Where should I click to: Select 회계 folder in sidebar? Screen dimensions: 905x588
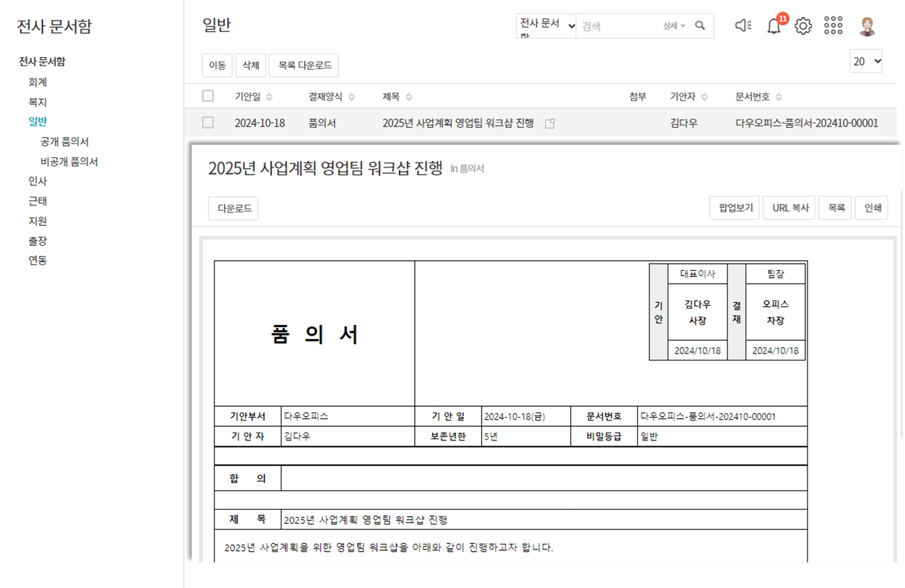pyautogui.click(x=38, y=82)
